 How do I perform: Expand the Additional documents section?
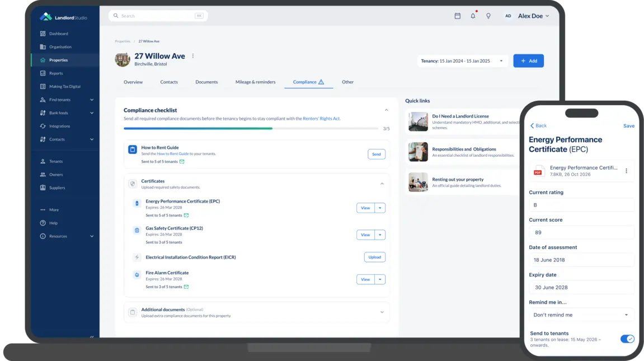[x=382, y=312]
